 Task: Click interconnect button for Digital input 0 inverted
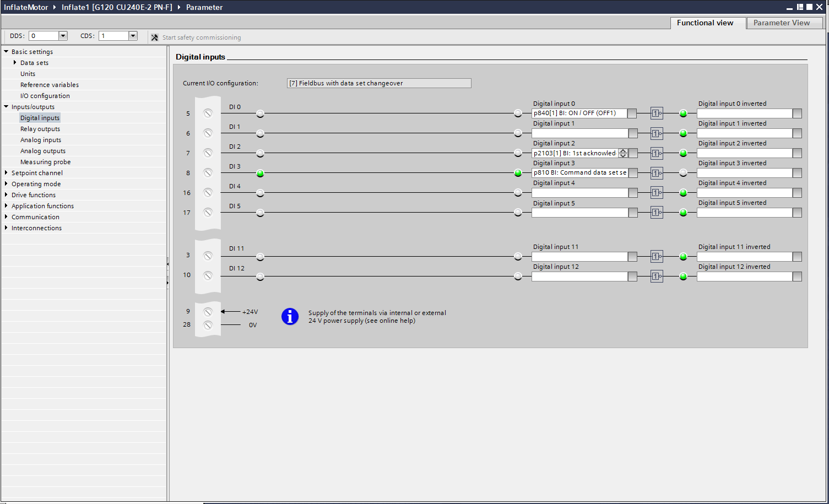[x=797, y=113]
